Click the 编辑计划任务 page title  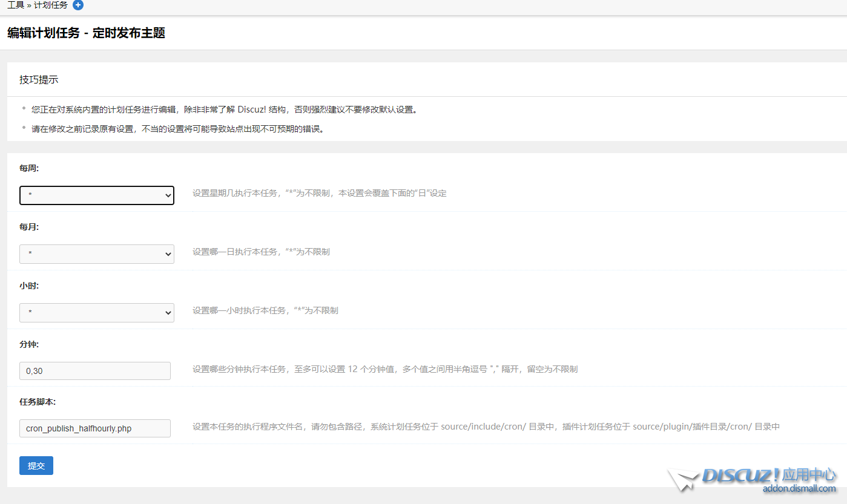click(86, 33)
